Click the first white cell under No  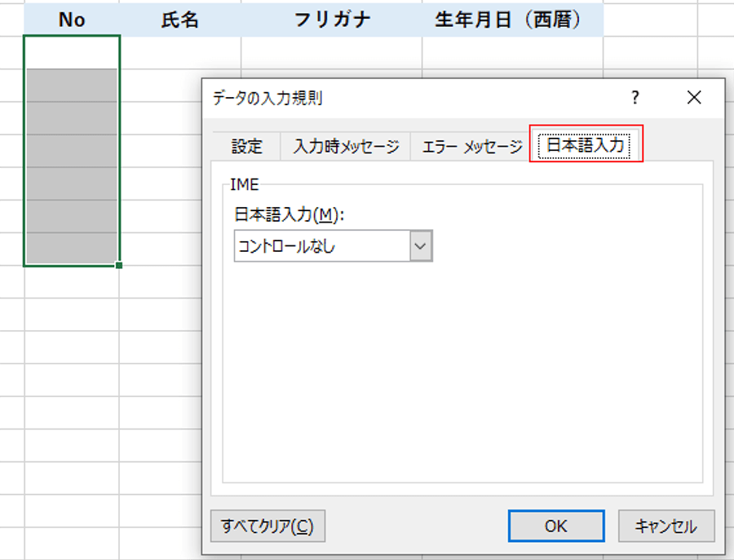(x=72, y=52)
